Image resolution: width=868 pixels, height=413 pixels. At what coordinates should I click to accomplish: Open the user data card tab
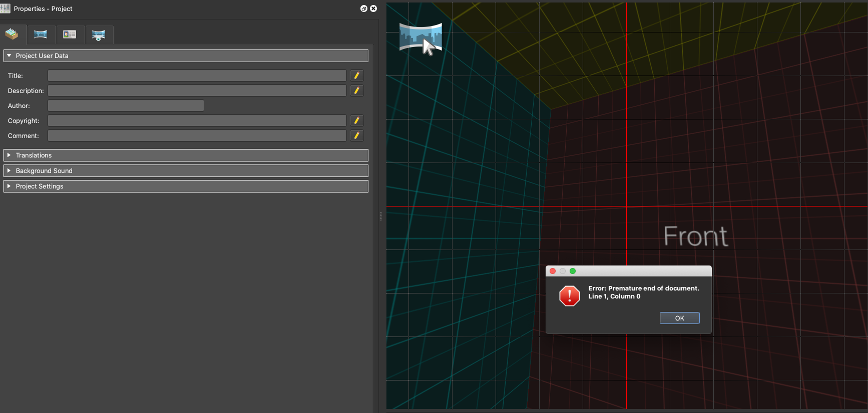point(70,34)
